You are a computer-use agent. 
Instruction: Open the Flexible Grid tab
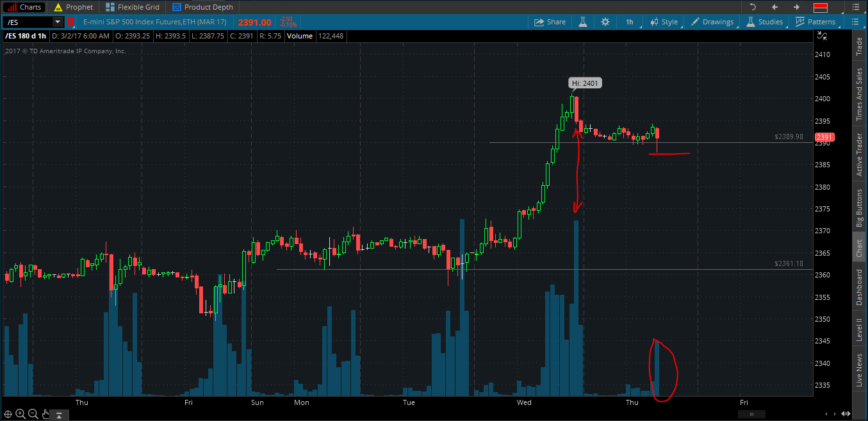coord(131,7)
